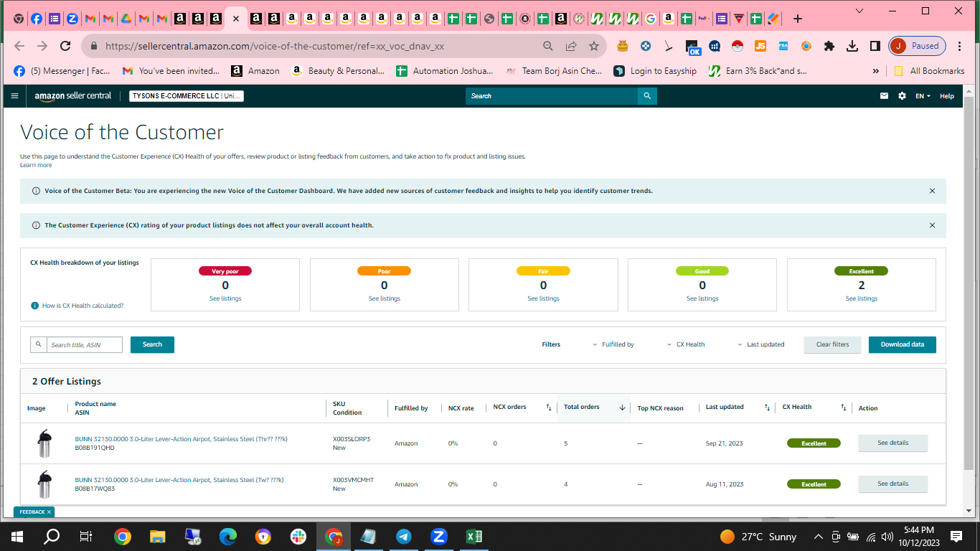Viewport: 980px width, 551px height.
Task: Click the zoom magnifier icon in the address bar
Action: pos(548,46)
